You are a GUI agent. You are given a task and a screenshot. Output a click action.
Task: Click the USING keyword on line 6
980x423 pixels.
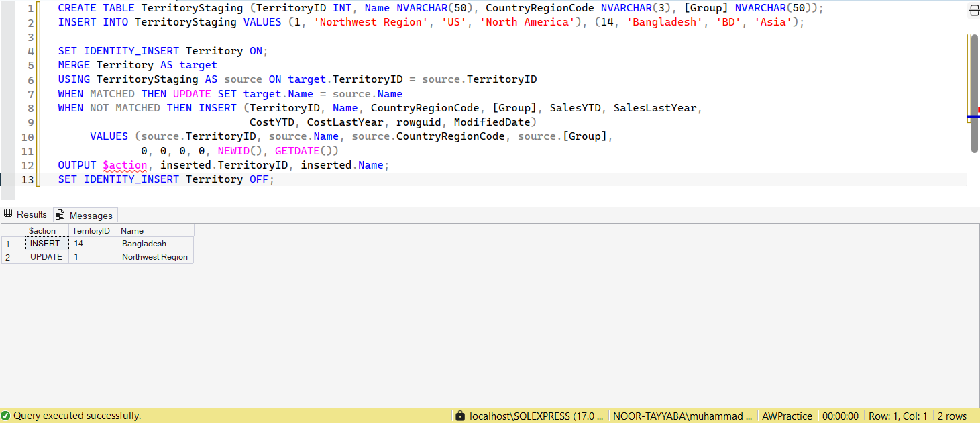tap(74, 79)
